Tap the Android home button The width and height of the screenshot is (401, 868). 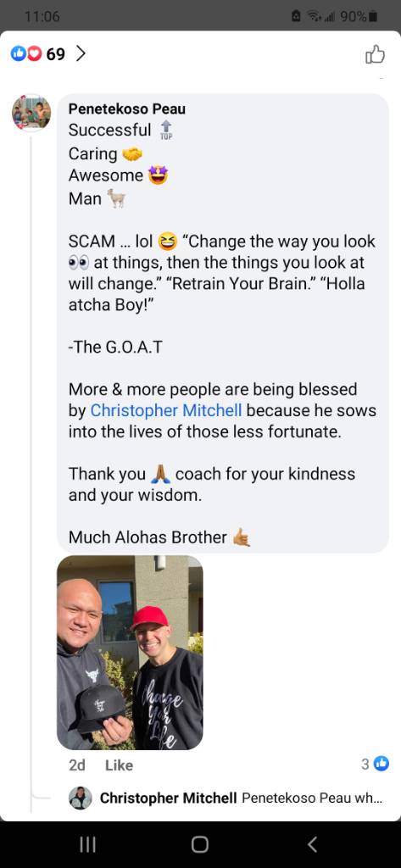(200, 844)
